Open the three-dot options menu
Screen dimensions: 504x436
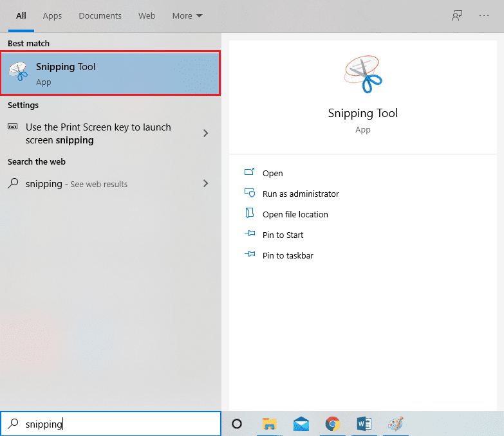pos(484,15)
